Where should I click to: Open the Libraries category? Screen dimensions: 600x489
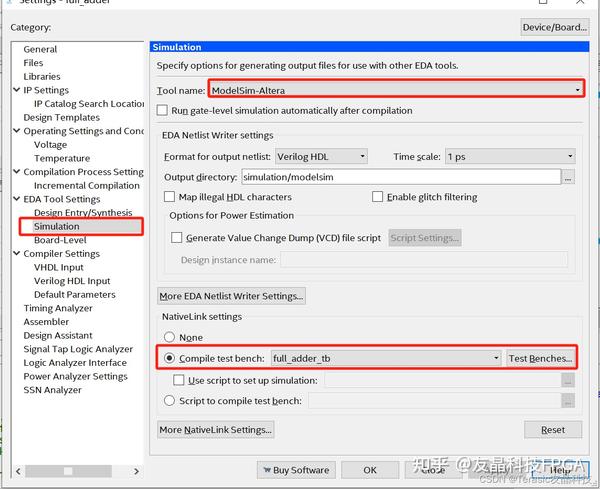pyautogui.click(x=42, y=77)
